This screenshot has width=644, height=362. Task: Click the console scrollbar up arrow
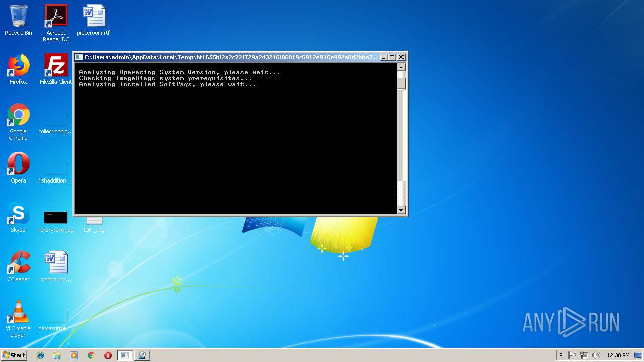(401, 67)
